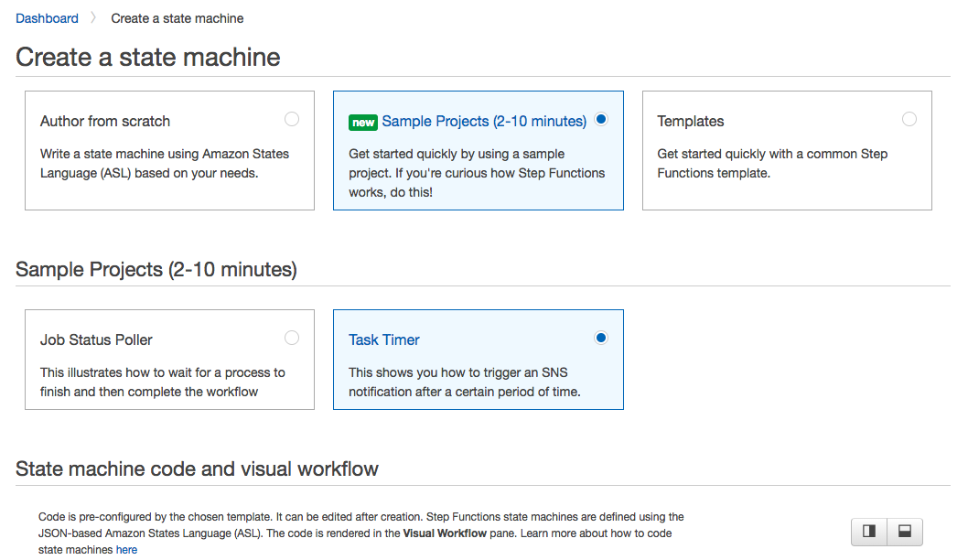Select the Task Timer radio button
The width and height of the screenshot is (968, 560).
[x=601, y=338]
